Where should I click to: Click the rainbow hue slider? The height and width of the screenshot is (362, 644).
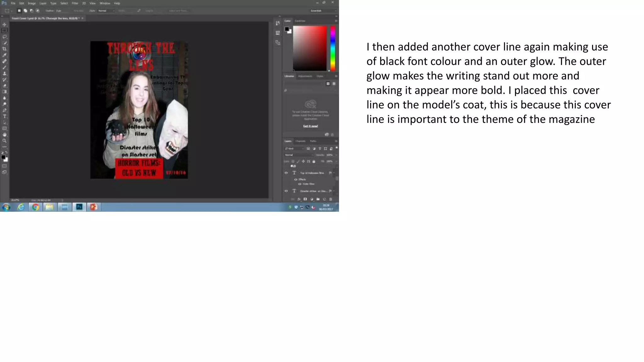point(332,48)
